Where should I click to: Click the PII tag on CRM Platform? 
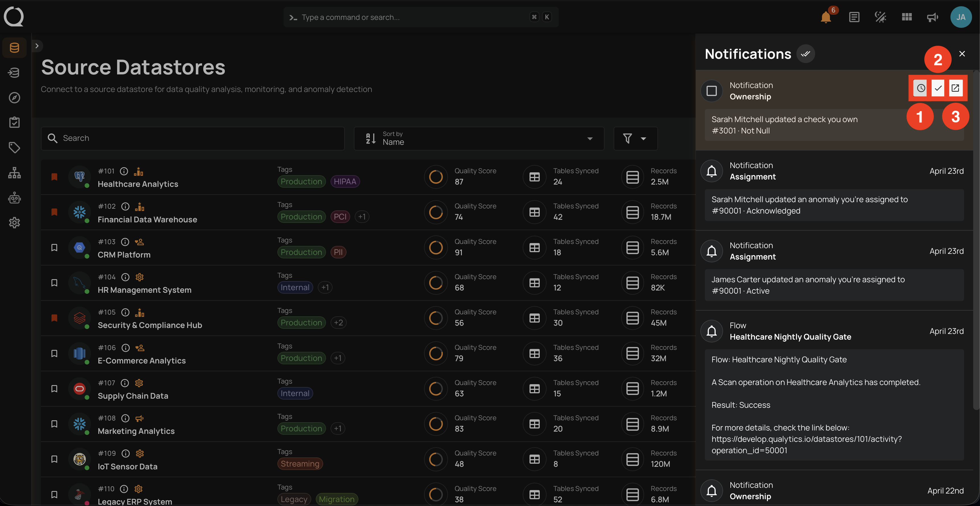338,252
